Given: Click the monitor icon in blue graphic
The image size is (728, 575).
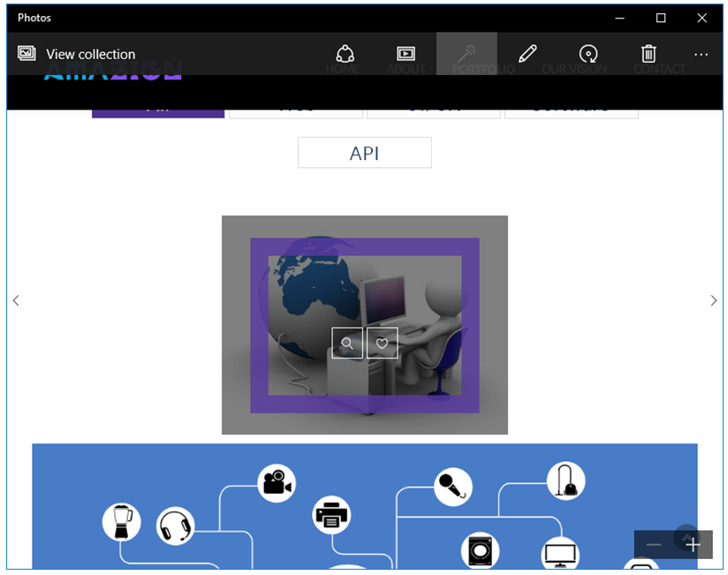Looking at the screenshot, I should pyautogui.click(x=560, y=553).
